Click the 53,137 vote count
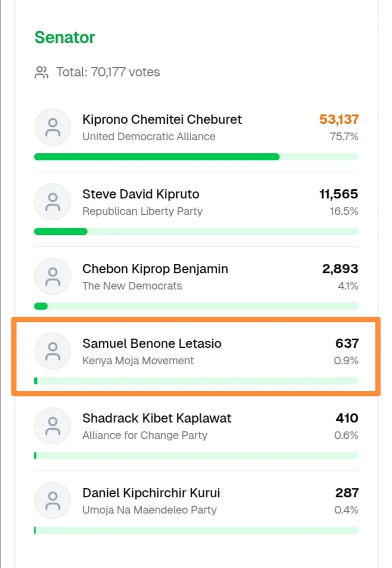This screenshot has height=568, width=392. (x=338, y=119)
